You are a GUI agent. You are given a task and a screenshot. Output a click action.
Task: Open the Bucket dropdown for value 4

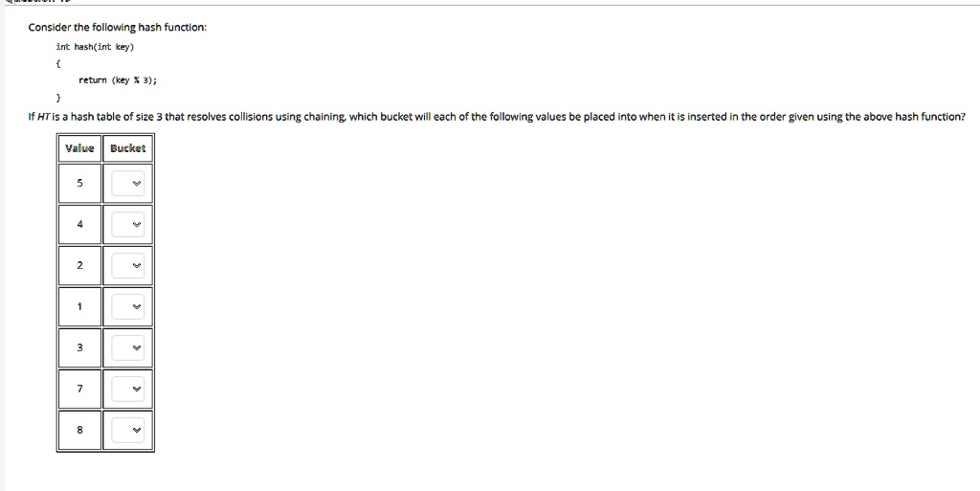click(x=128, y=225)
